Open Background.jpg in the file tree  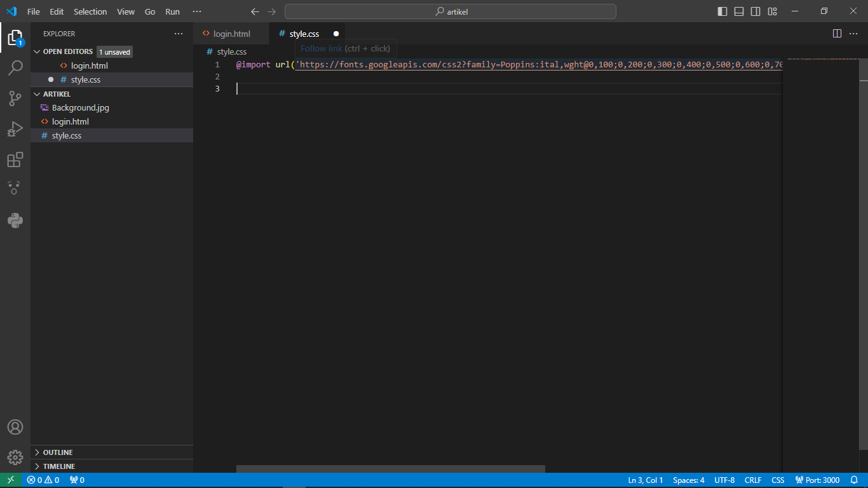pyautogui.click(x=112, y=107)
